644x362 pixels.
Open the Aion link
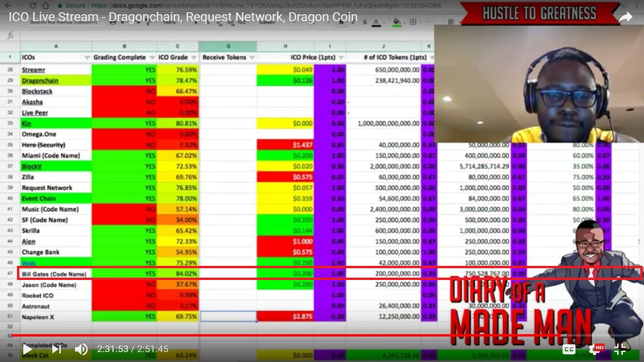(x=28, y=241)
